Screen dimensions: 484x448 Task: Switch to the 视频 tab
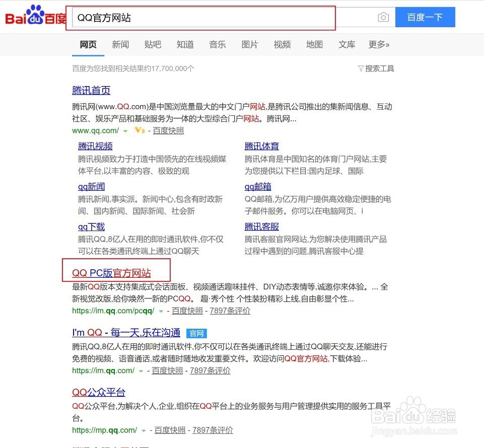tap(282, 45)
